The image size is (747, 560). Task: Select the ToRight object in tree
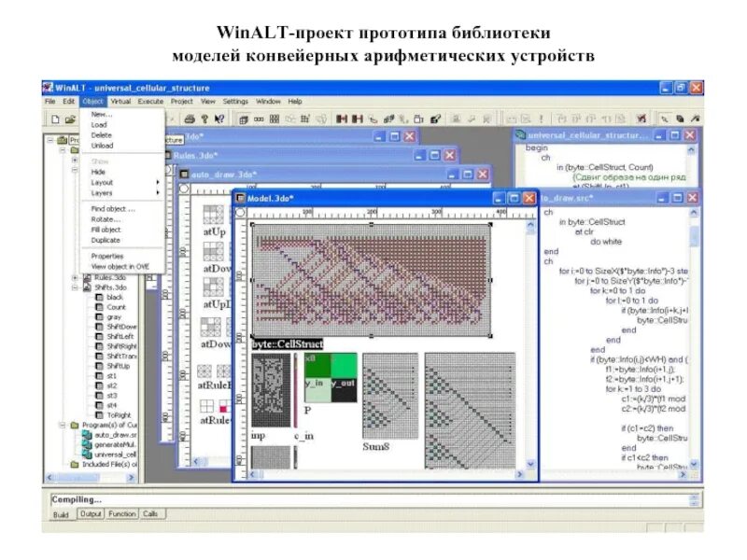[x=119, y=414]
